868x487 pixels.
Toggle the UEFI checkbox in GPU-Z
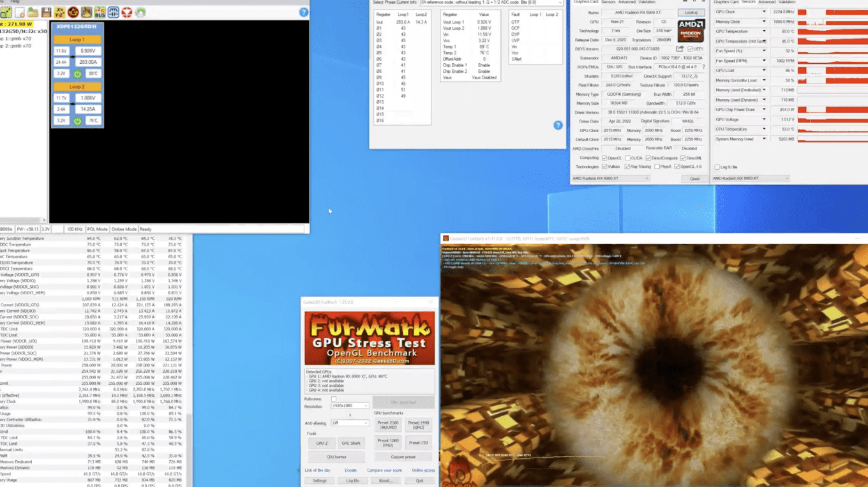(690, 49)
